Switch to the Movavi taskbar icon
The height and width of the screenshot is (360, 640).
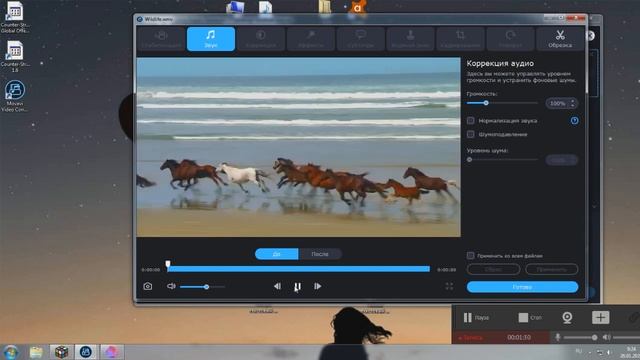pos(86,352)
